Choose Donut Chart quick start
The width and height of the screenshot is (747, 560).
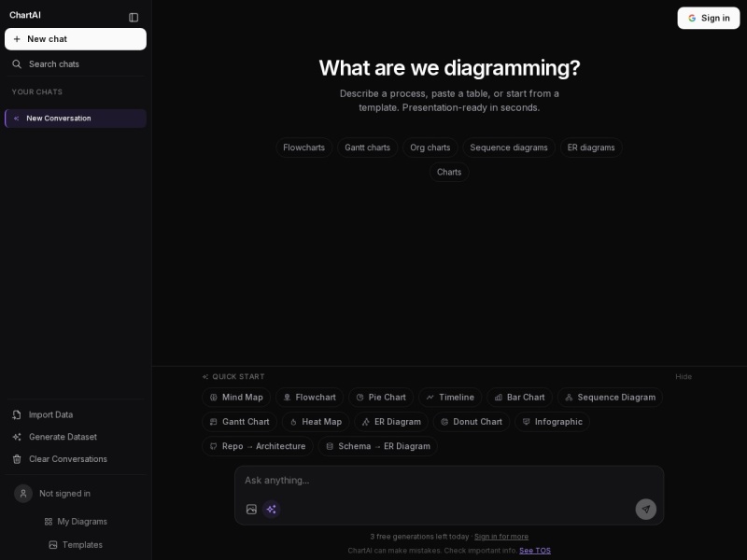pos(472,422)
